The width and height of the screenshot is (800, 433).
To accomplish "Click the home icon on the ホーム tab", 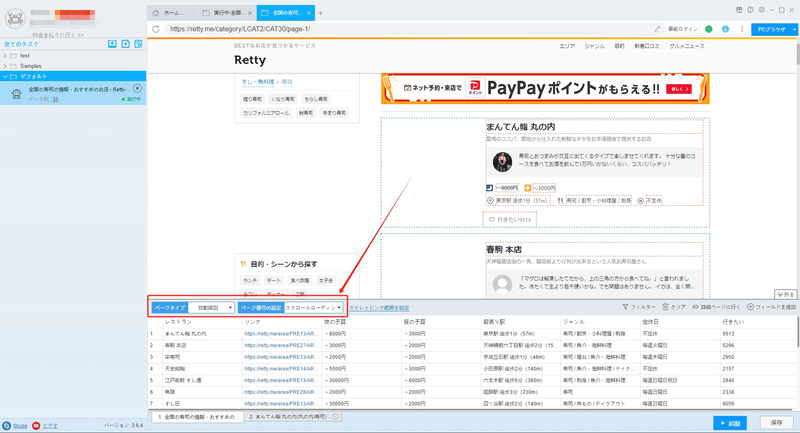I will (156, 13).
